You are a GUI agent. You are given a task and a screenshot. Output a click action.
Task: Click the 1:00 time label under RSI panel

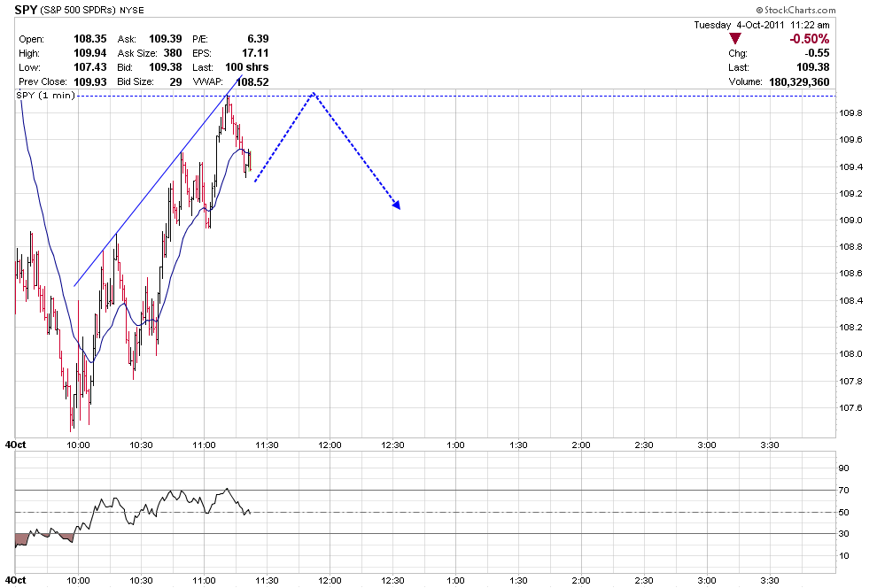coord(455,580)
